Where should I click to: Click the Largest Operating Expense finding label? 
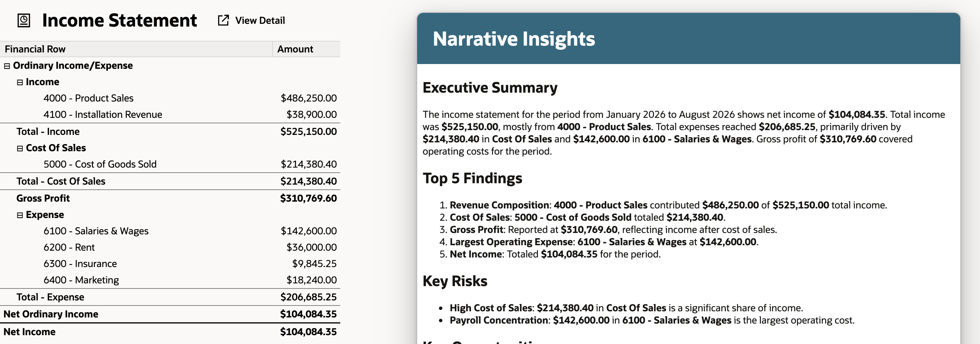tap(511, 242)
